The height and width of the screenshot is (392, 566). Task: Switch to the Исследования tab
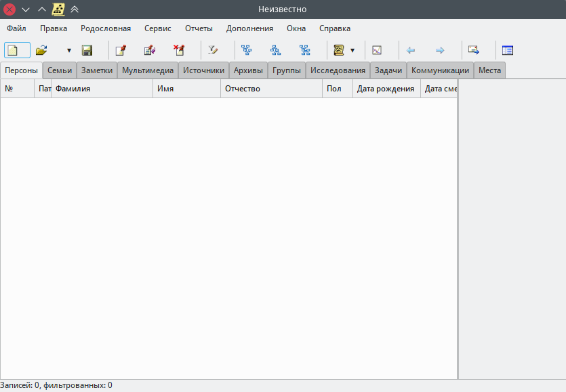point(338,70)
